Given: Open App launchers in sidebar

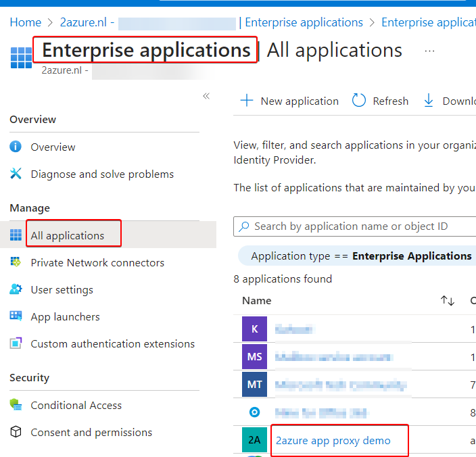Looking at the screenshot, I should [x=66, y=317].
